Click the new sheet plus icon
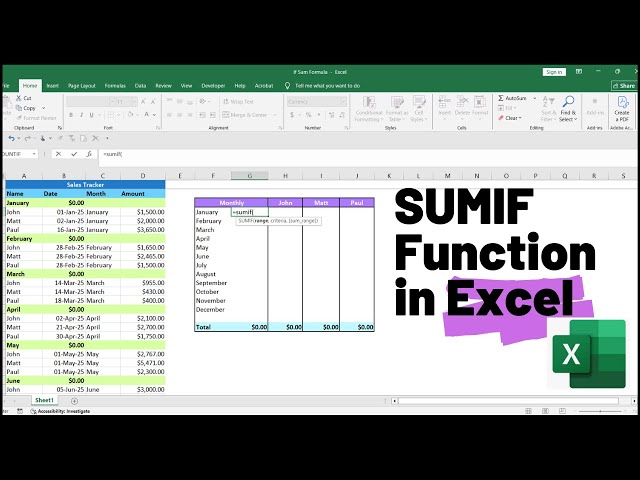 (x=74, y=401)
